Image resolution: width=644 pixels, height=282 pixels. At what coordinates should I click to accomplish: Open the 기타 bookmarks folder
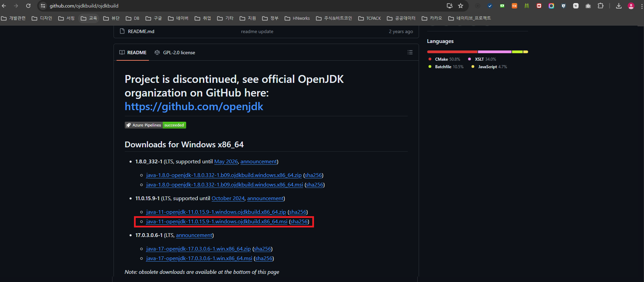[225, 18]
